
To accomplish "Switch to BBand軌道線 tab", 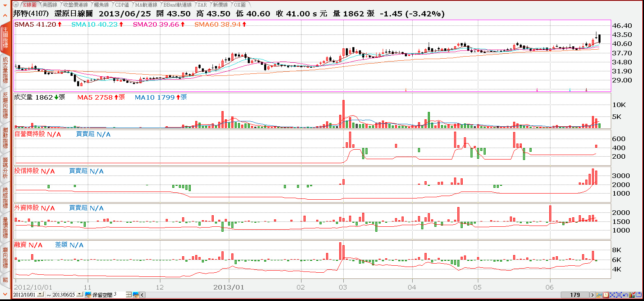I will [177, 5].
